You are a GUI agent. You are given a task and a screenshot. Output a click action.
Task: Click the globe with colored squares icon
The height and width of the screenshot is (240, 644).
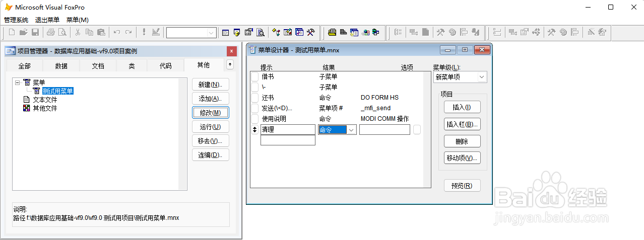(366, 32)
